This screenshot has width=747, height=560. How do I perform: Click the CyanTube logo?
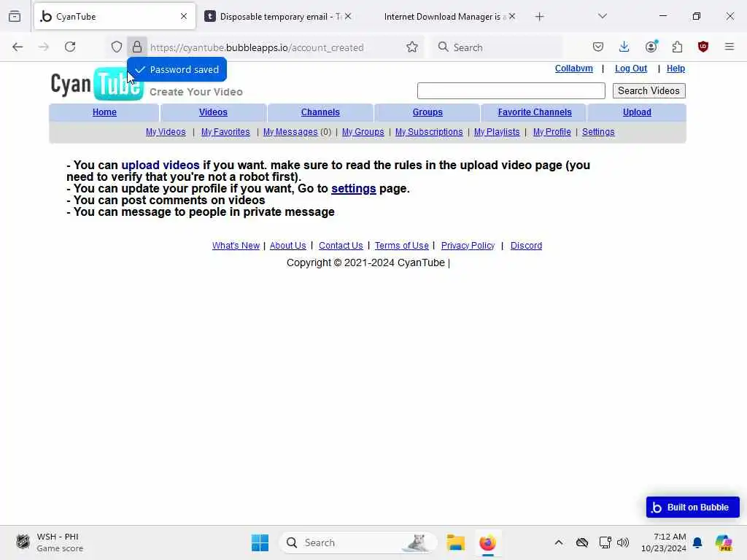point(97,84)
